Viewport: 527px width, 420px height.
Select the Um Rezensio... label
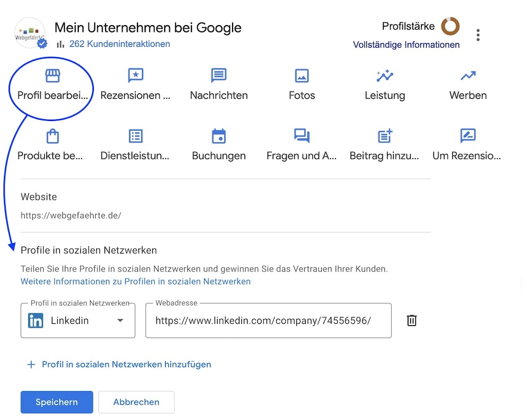pos(466,156)
